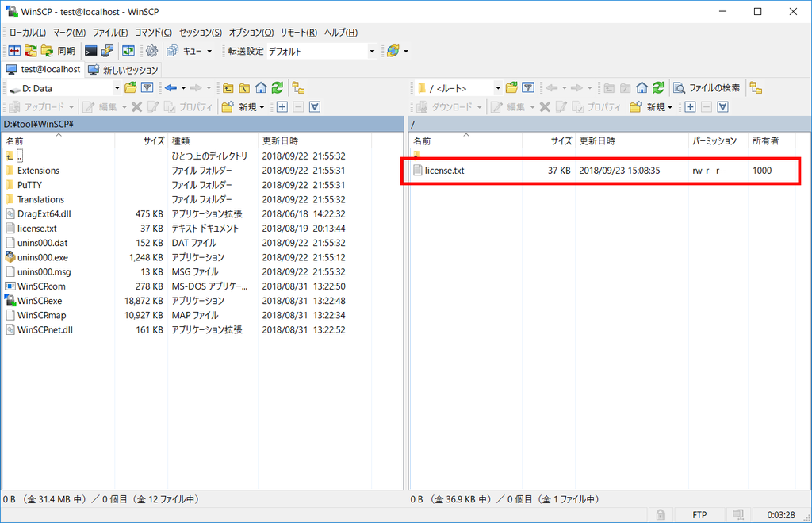Go to local parent directory icon

pyautogui.click(x=228, y=88)
